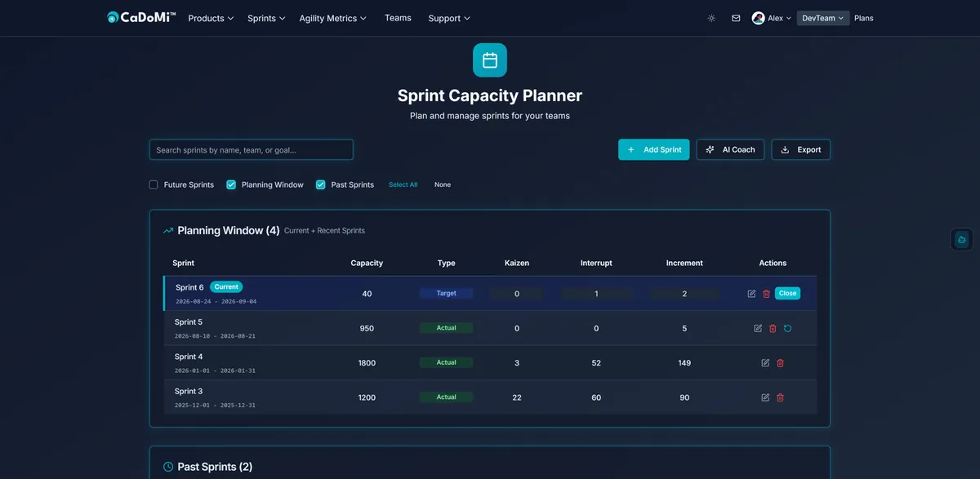Click the Planning Window trend icon
The image size is (980, 479).
pyautogui.click(x=168, y=231)
